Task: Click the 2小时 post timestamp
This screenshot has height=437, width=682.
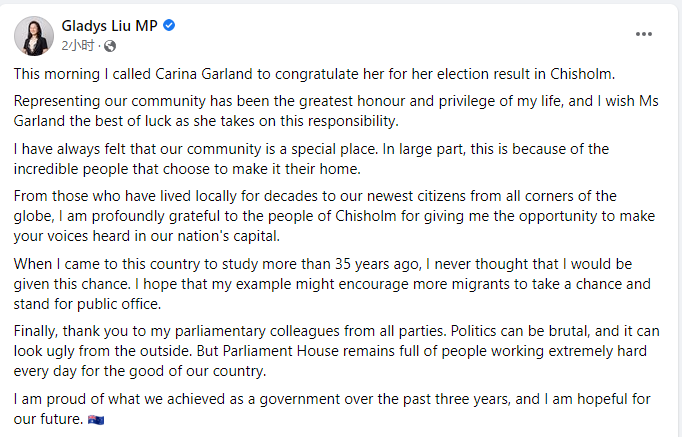Action: [x=78, y=45]
